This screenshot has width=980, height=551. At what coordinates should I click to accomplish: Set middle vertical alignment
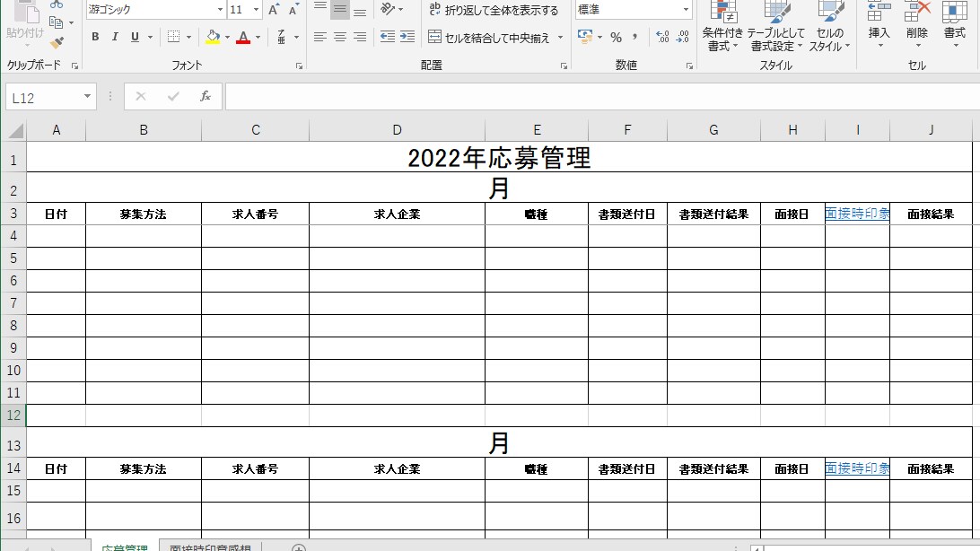[x=340, y=9]
